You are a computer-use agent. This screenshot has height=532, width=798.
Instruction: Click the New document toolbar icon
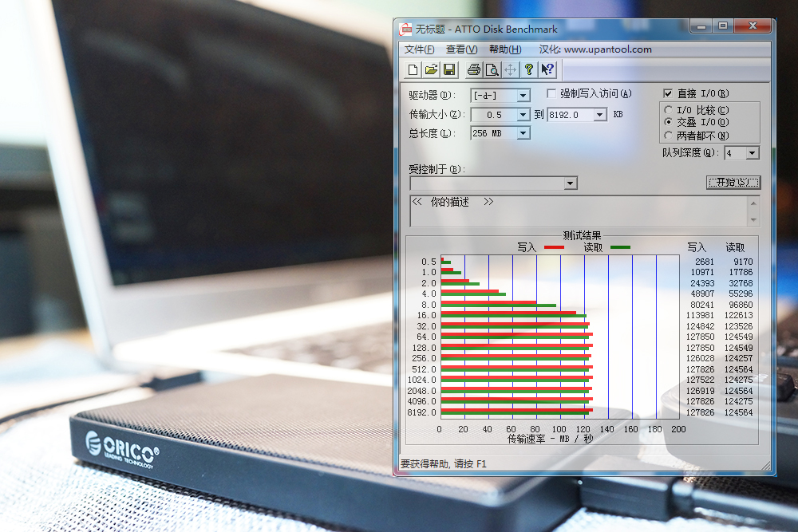[413, 69]
